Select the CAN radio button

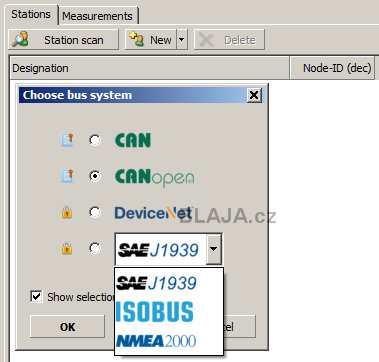[x=95, y=140]
